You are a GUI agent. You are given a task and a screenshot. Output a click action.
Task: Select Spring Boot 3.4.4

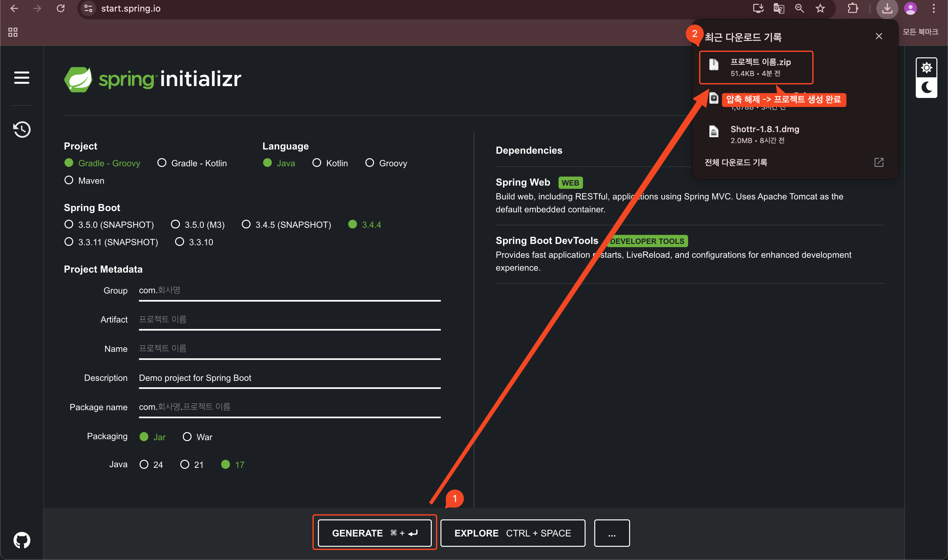pyautogui.click(x=365, y=225)
